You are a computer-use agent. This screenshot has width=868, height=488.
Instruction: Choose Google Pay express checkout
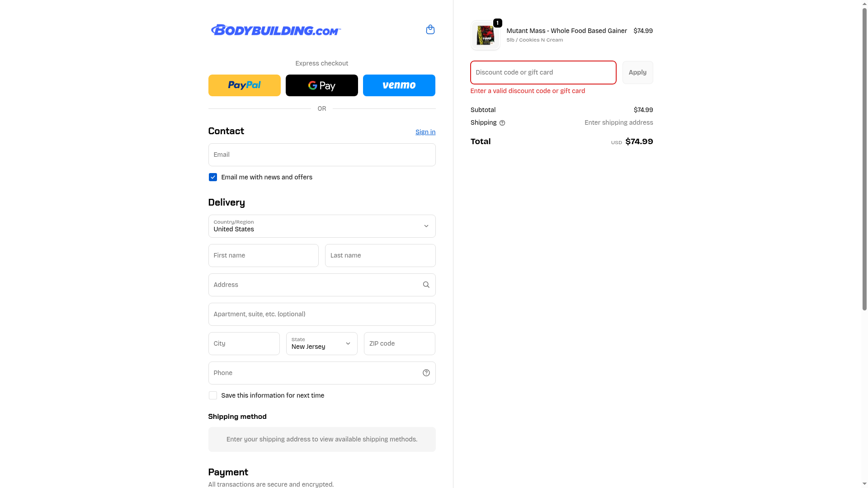pos(321,85)
